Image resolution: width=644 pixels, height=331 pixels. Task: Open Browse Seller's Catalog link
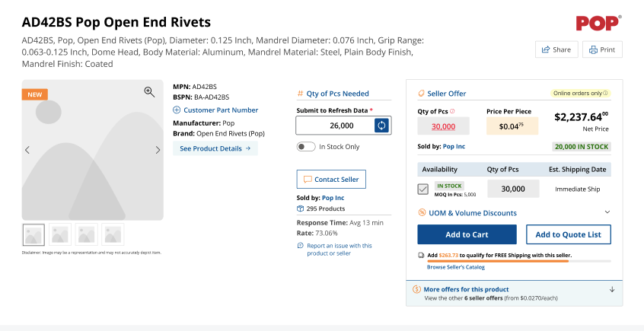tap(455, 267)
